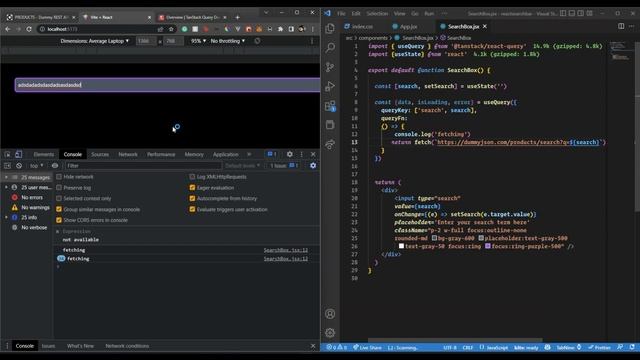Open No throttling dropdown
640x360 pixels.
(228, 41)
